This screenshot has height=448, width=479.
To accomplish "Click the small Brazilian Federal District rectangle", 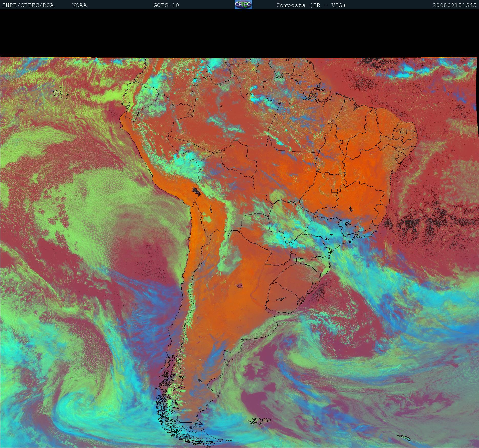I will tap(335, 190).
